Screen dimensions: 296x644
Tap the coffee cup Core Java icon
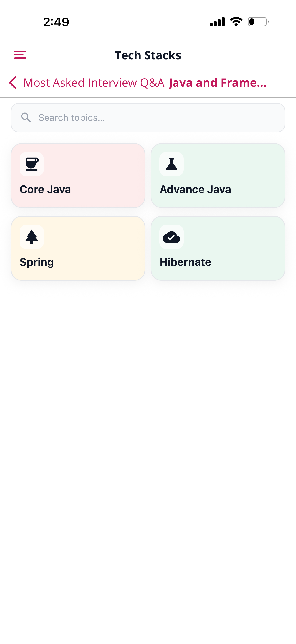click(32, 164)
